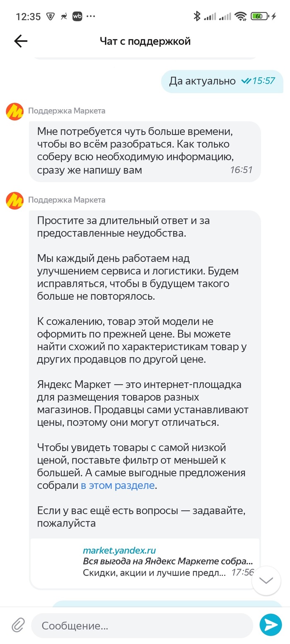Image resolution: width=290 pixels, height=644 pixels.
Task: Tap the scroll-to-bottom chevron button
Action: coord(266,581)
